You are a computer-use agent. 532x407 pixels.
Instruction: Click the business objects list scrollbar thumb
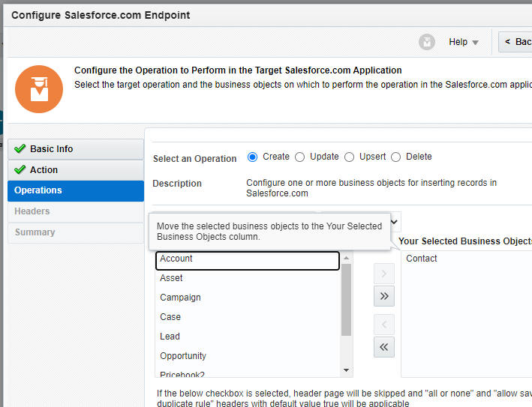(347, 300)
